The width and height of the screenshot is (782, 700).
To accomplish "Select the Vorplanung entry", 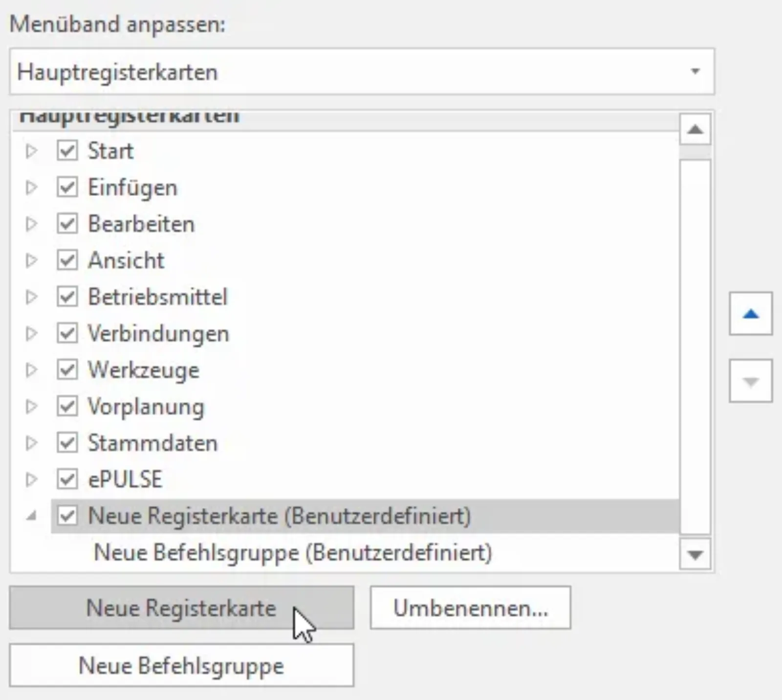I will pos(146,407).
